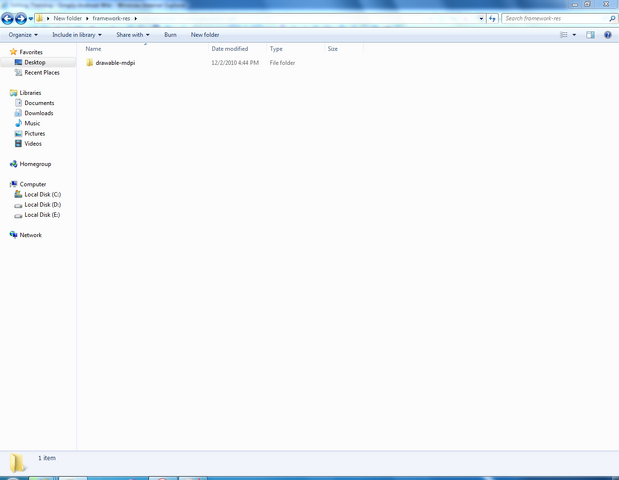
Task: Click the Network icon
Action: [x=13, y=235]
